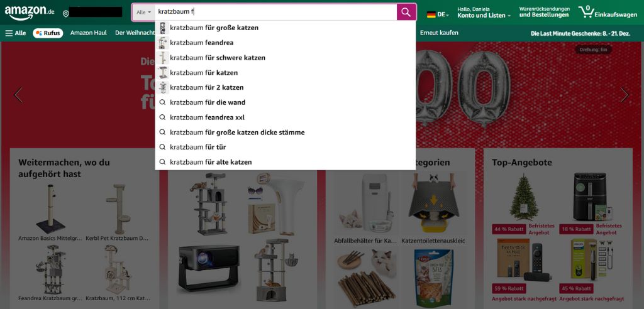The height and width of the screenshot is (309, 644).
Task: Click in the search field with 'kratzbaum f'
Action: click(x=275, y=13)
